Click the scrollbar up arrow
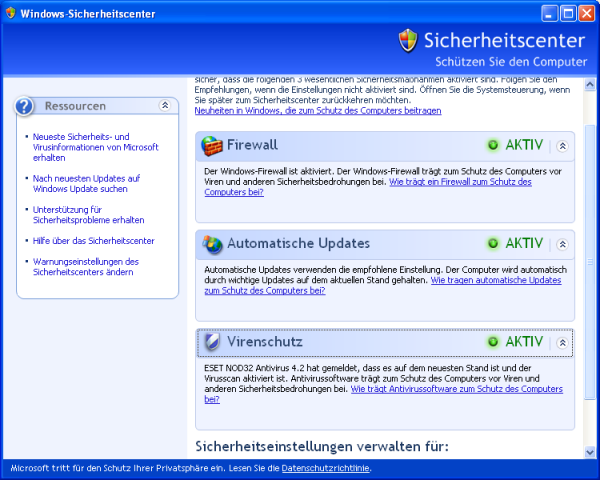The image size is (600, 480). 590,84
